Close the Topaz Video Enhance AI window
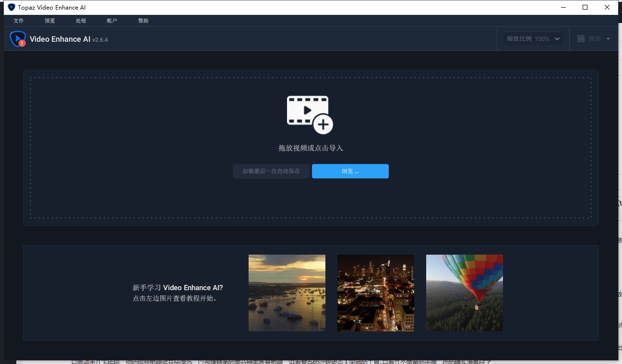This screenshot has height=364, width=622. [607, 7]
